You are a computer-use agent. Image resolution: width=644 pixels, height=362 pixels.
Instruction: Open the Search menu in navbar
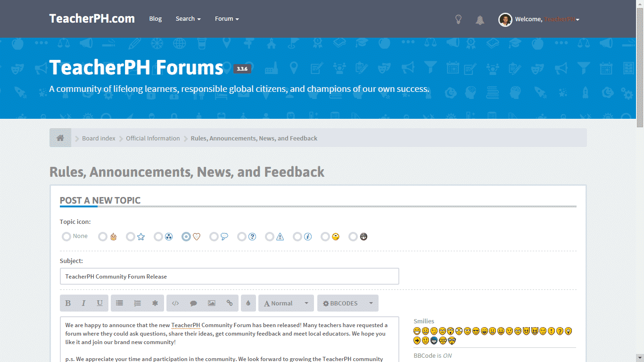point(188,19)
